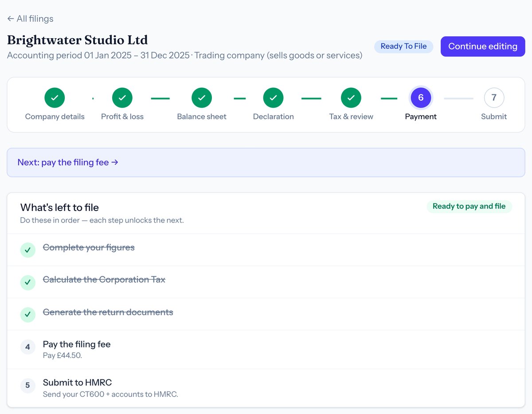Click the Ready To File status badge
The width and height of the screenshot is (532, 414).
pos(403,47)
